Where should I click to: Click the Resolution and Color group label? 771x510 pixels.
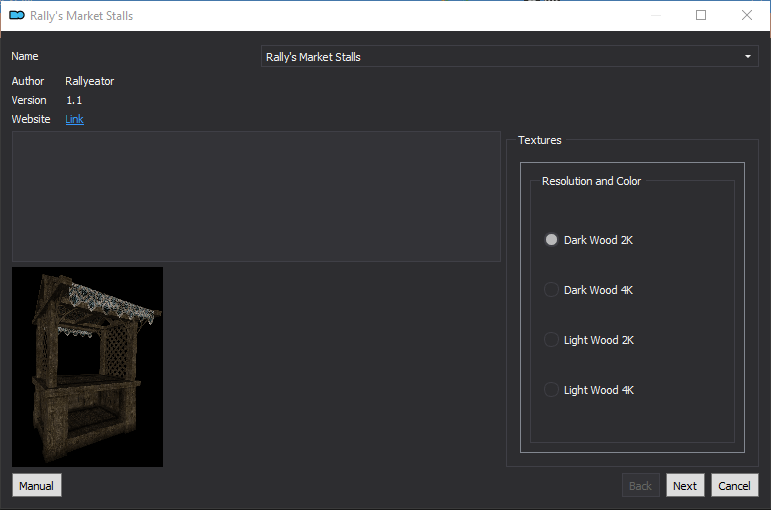pyautogui.click(x=591, y=181)
